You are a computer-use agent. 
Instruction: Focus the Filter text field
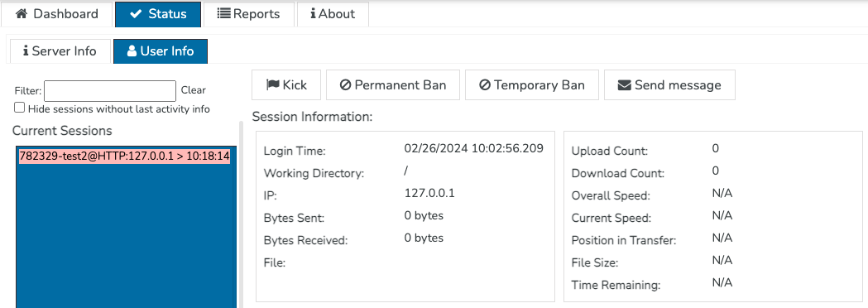[110, 91]
